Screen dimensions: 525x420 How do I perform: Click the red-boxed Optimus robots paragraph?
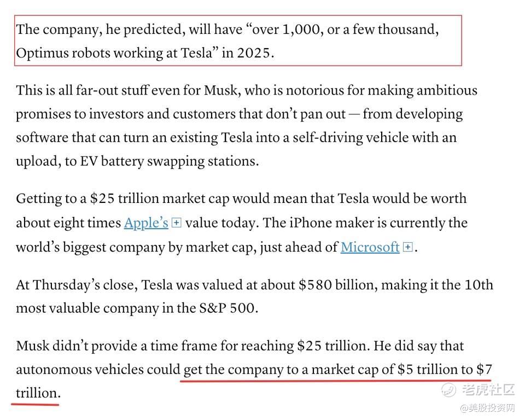tap(227, 42)
